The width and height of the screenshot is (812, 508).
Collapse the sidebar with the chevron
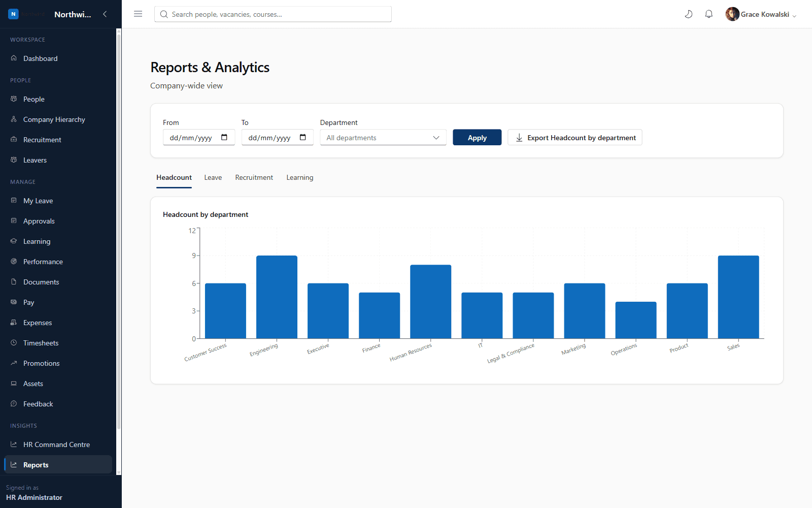[x=105, y=14]
